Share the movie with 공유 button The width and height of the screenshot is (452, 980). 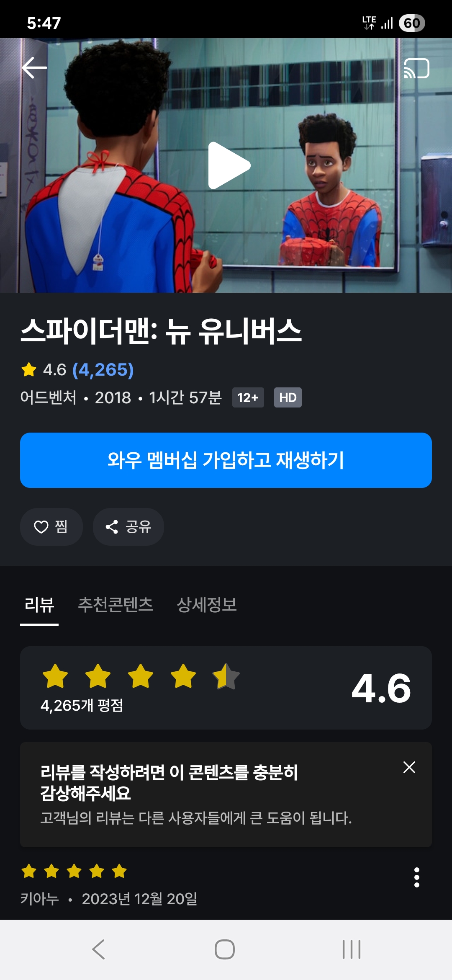pyautogui.click(x=128, y=527)
